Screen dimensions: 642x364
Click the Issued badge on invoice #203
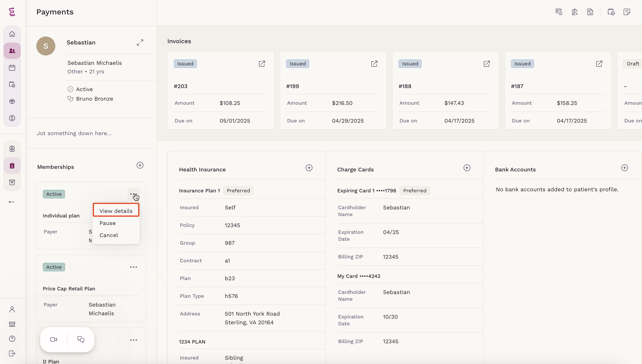coord(185,64)
